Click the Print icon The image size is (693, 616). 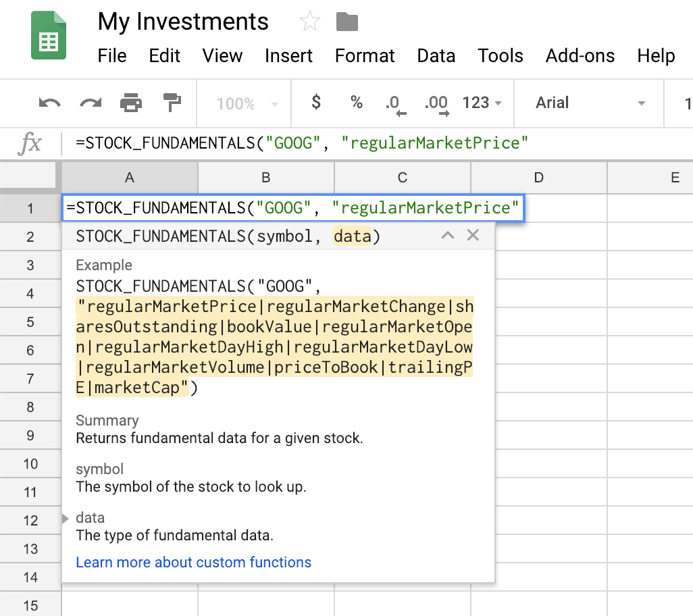(131, 103)
